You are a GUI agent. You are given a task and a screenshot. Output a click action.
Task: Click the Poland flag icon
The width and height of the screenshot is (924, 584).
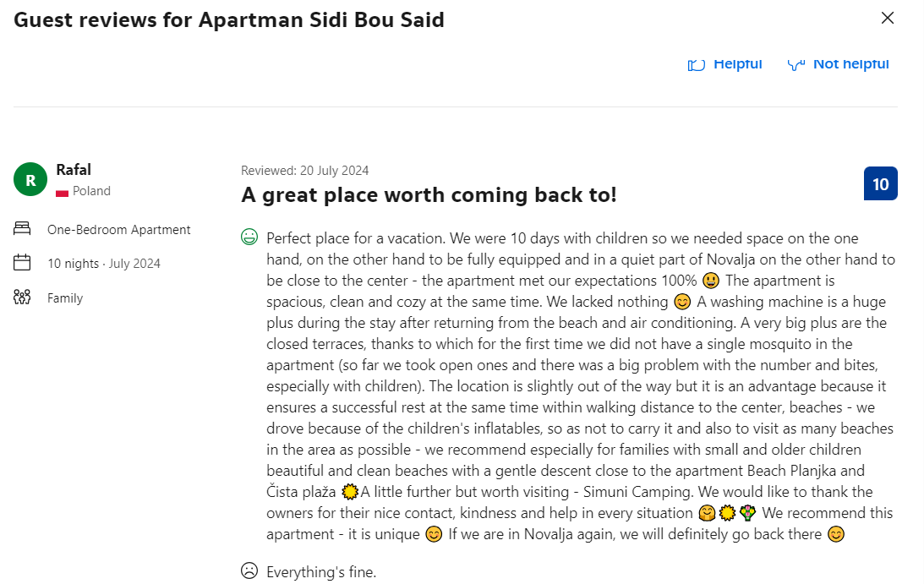62,192
